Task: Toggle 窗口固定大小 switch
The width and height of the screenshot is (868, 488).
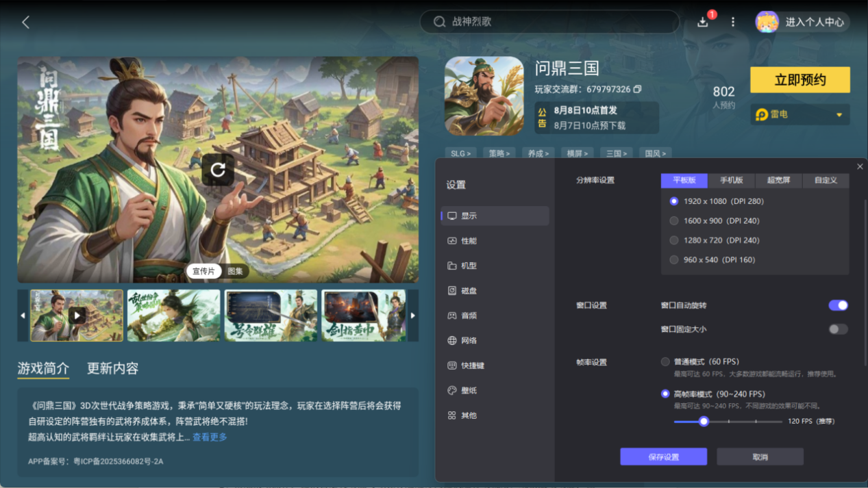Action: pos(839,329)
